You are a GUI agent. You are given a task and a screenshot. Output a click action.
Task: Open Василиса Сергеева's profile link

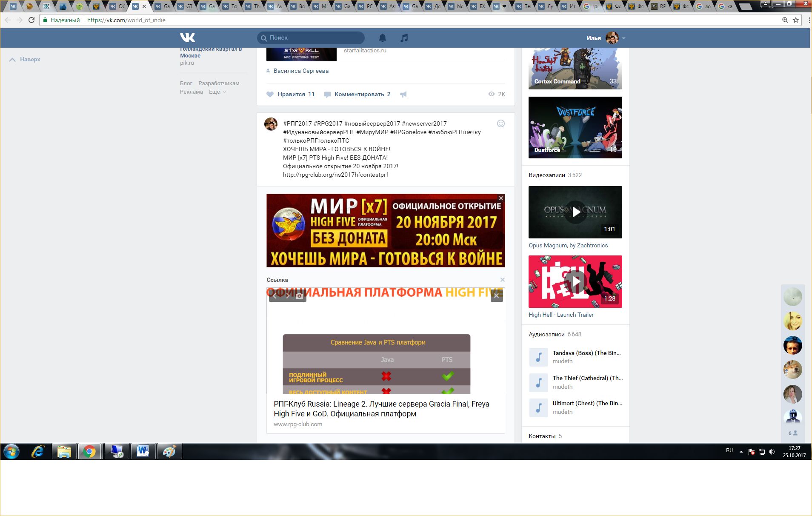click(x=301, y=71)
